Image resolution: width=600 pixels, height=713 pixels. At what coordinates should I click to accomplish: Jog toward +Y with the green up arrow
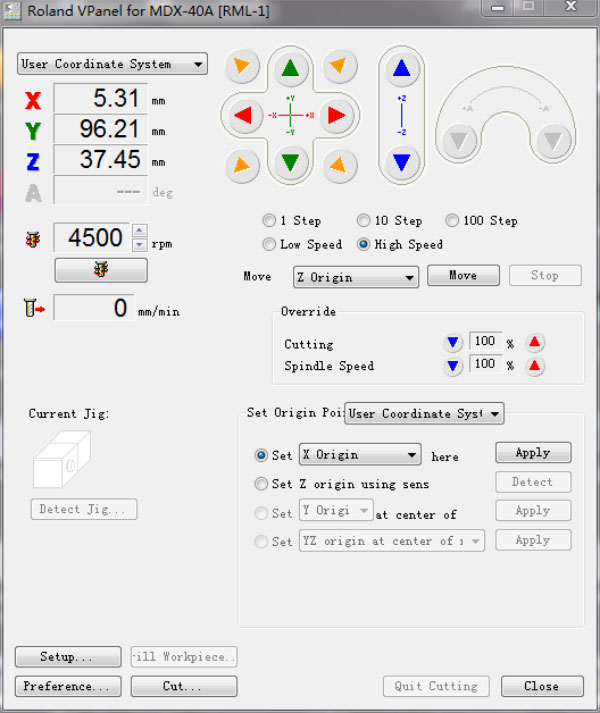(290, 69)
